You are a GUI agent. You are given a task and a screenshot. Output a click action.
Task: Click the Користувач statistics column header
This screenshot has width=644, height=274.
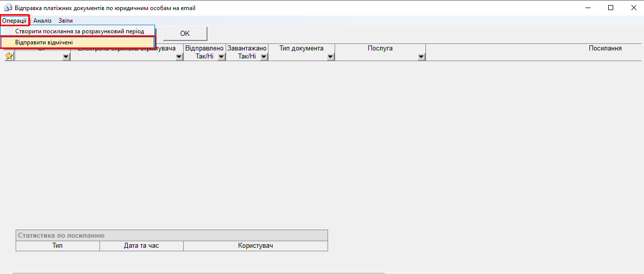[x=255, y=246]
